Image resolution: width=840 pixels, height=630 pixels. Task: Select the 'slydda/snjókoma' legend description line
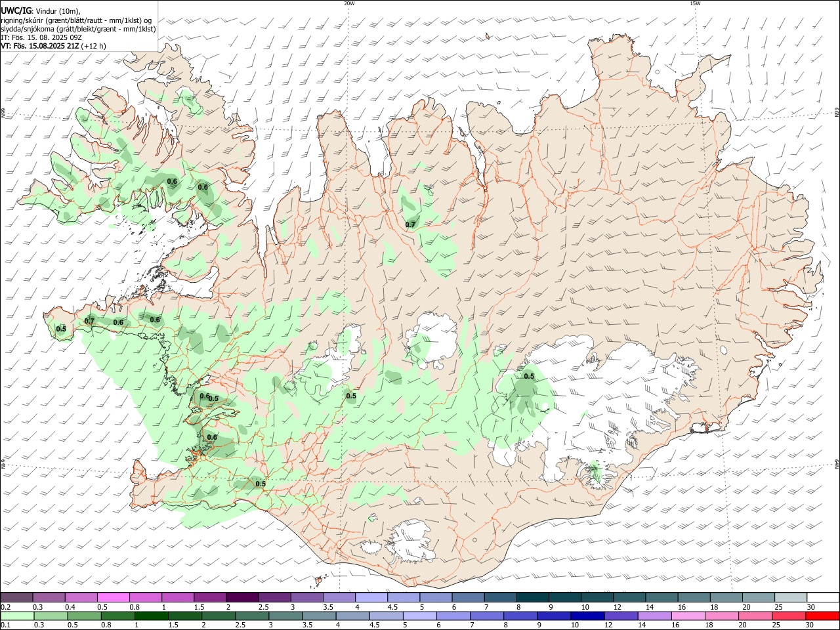78,29
